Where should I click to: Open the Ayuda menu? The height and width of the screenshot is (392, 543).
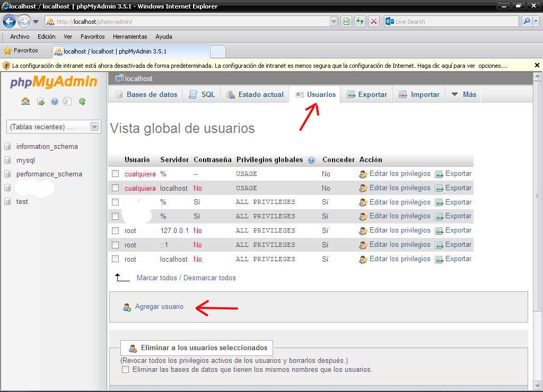click(164, 37)
